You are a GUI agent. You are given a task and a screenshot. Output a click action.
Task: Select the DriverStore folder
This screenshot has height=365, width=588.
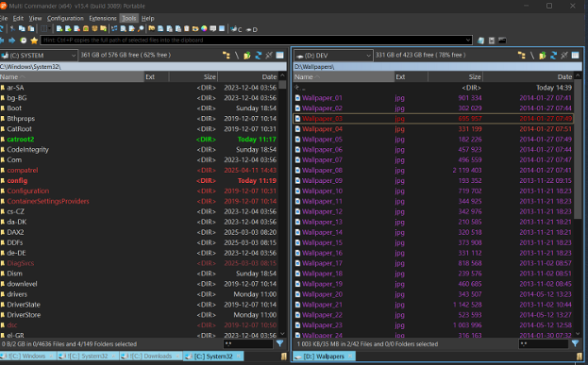point(140,315)
